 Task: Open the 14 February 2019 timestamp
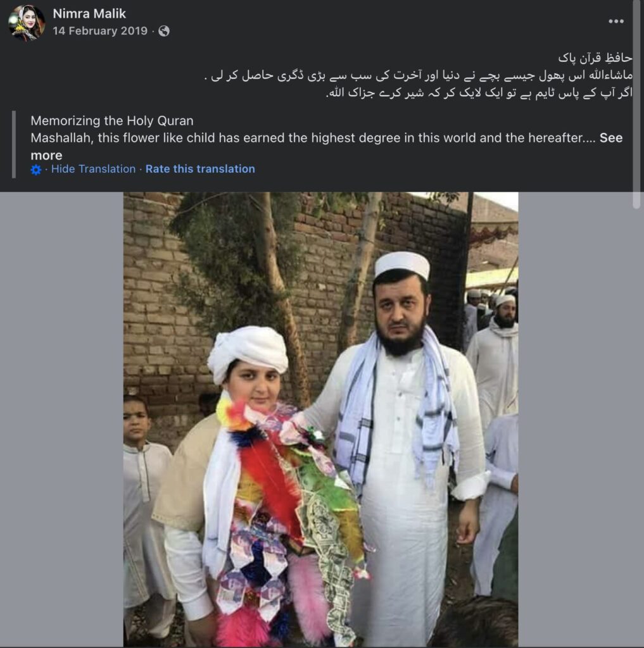100,31
